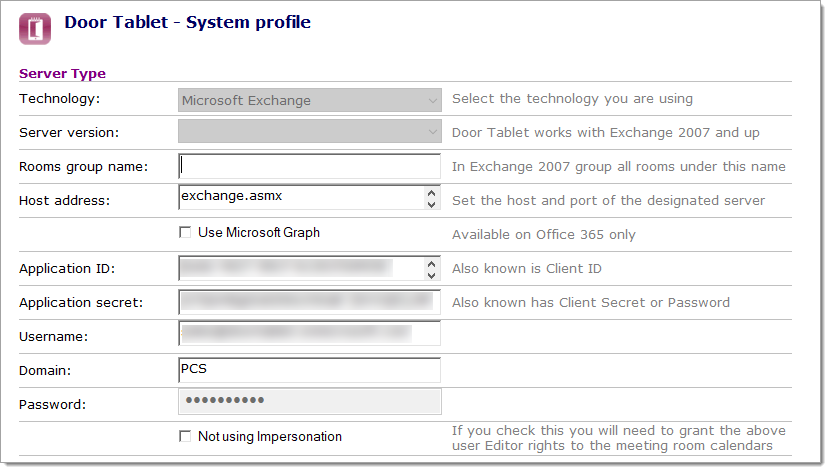Screen dimensions: 829x471
Task: Click the Password: label
Action: [x=52, y=405]
